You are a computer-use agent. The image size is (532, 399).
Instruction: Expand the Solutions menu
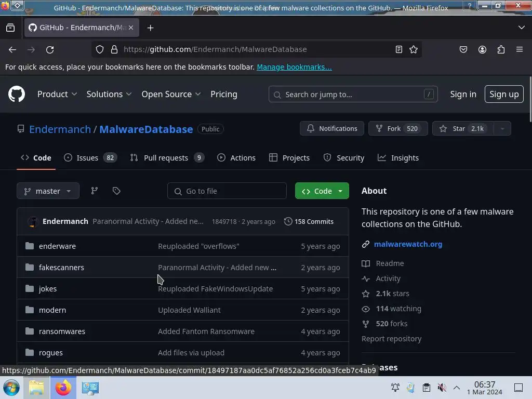[109, 94]
